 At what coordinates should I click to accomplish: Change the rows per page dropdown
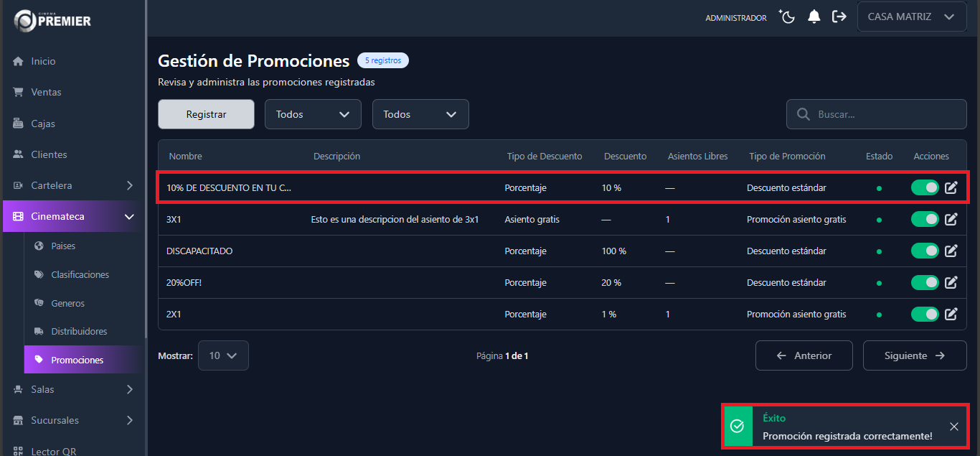223,355
